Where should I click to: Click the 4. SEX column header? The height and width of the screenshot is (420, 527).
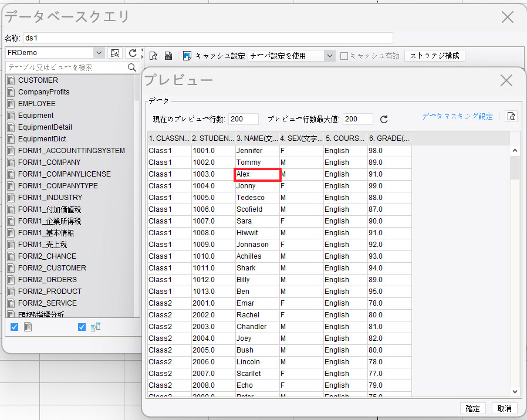(301, 138)
